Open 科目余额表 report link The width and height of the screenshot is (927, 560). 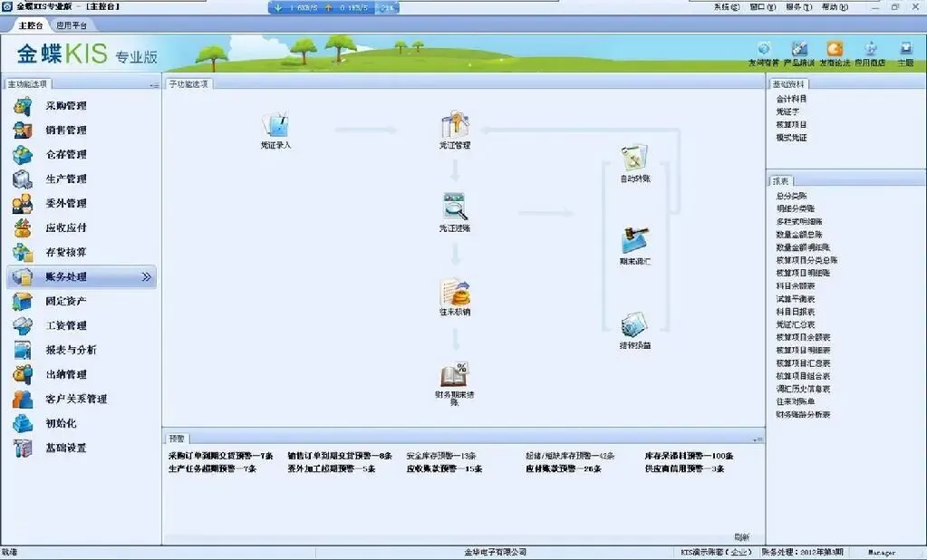pos(796,286)
